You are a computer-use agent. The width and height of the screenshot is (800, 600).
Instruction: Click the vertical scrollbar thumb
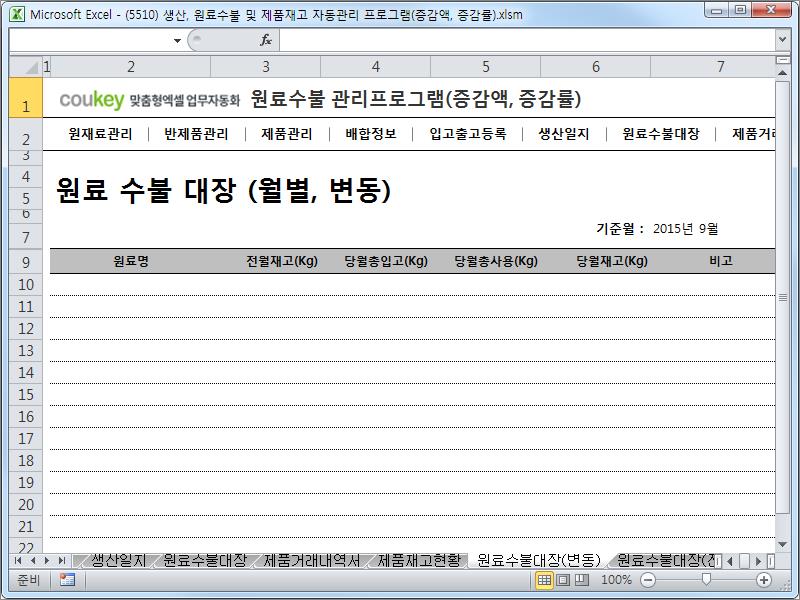coord(782,297)
